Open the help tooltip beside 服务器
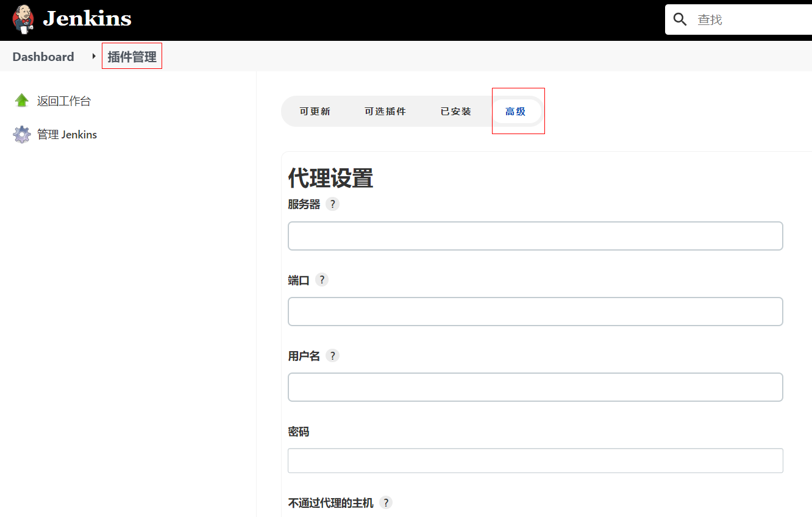This screenshot has height=517, width=812. [332, 204]
